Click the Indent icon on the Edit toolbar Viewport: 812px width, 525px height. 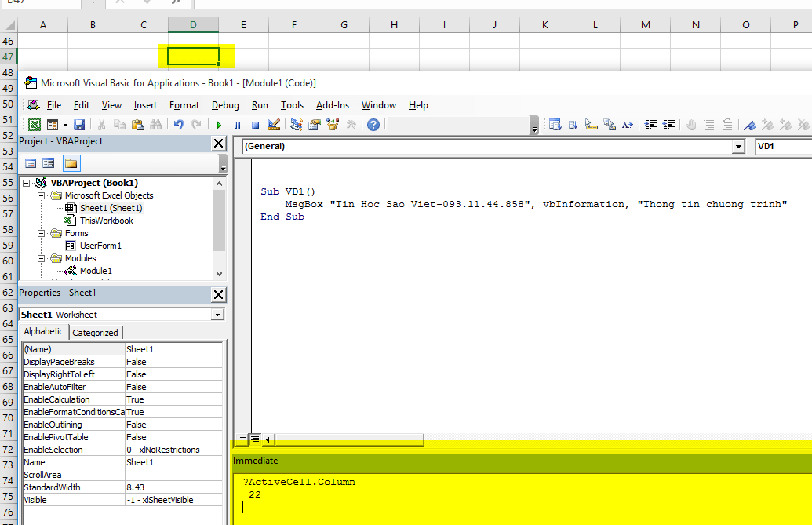651,125
